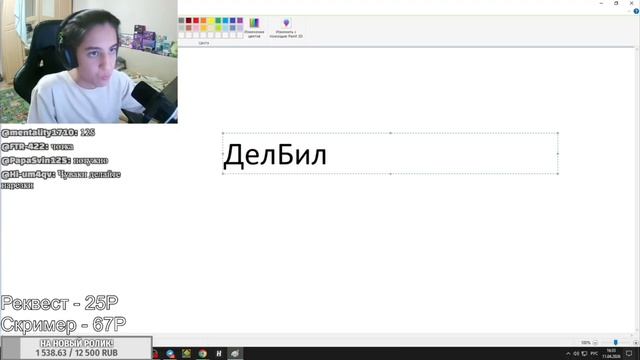Screen dimensions: 640x360
Task: Open the notification center icon
Action: point(629,353)
